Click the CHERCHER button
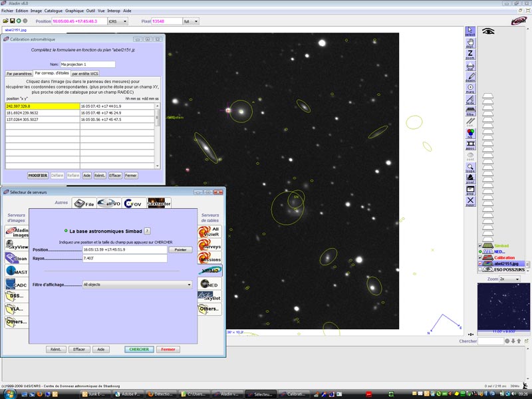The height and width of the screenshot is (399, 532). (x=139, y=349)
